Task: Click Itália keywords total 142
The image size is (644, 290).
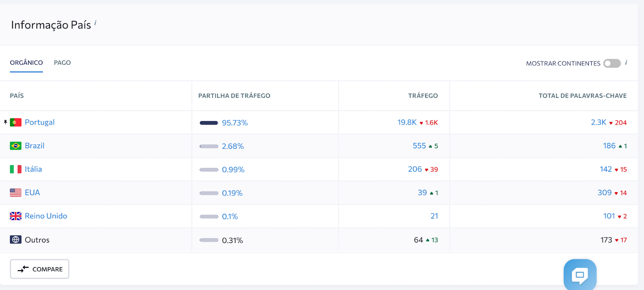Action: pos(606,169)
